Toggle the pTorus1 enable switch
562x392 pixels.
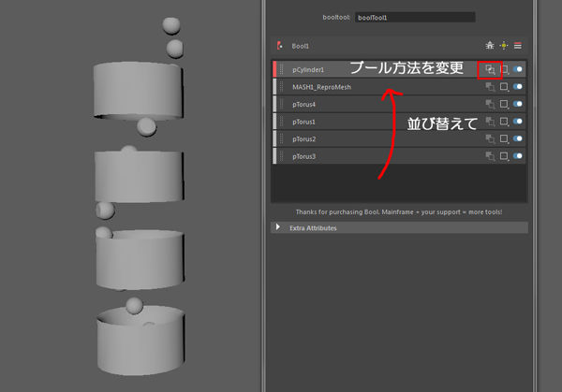[518, 122]
